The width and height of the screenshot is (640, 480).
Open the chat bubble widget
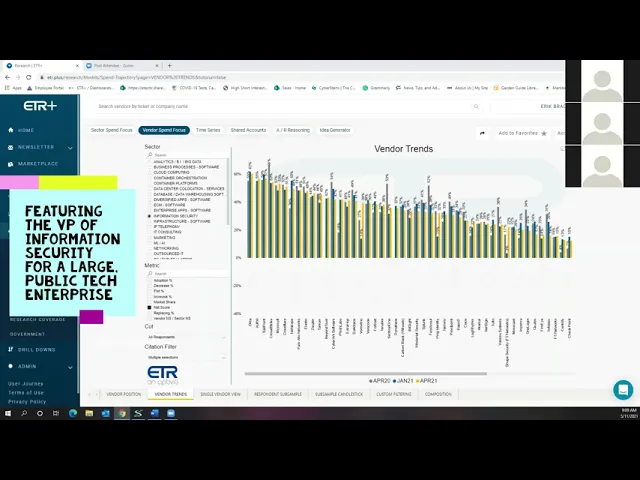pyautogui.click(x=623, y=389)
